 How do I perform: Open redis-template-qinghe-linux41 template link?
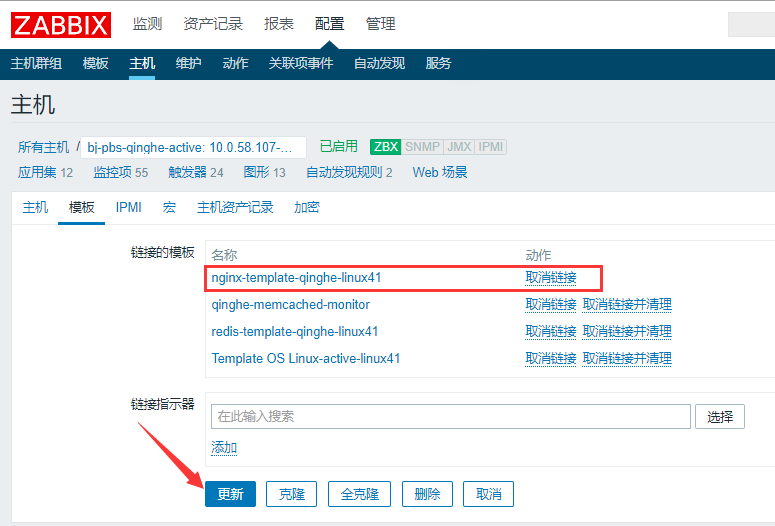295,332
